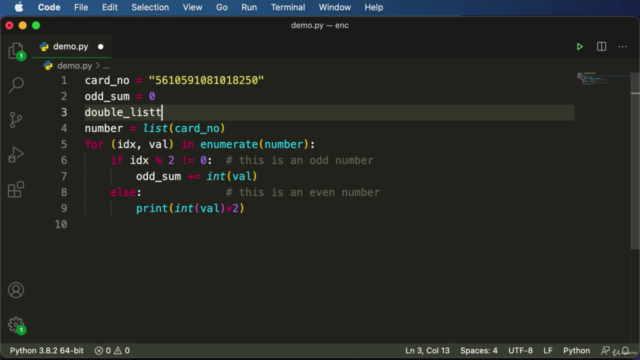
Task: Click the odd_sum variable on line 2
Action: pos(107,97)
